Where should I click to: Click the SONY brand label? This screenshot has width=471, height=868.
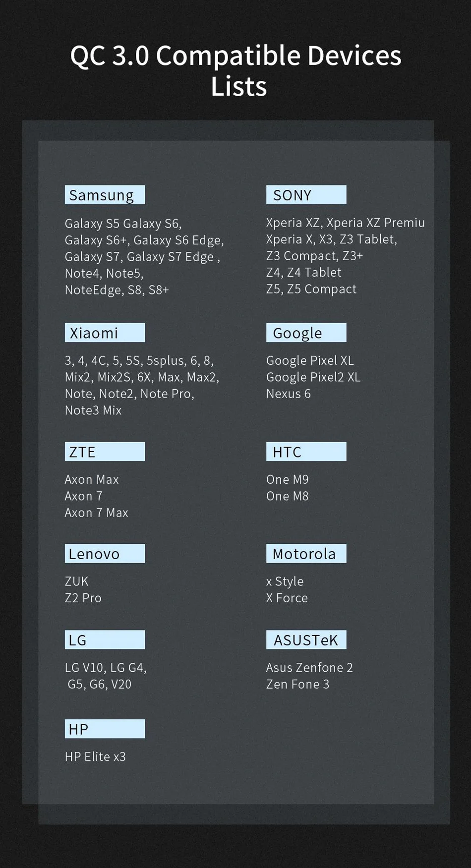[306, 195]
